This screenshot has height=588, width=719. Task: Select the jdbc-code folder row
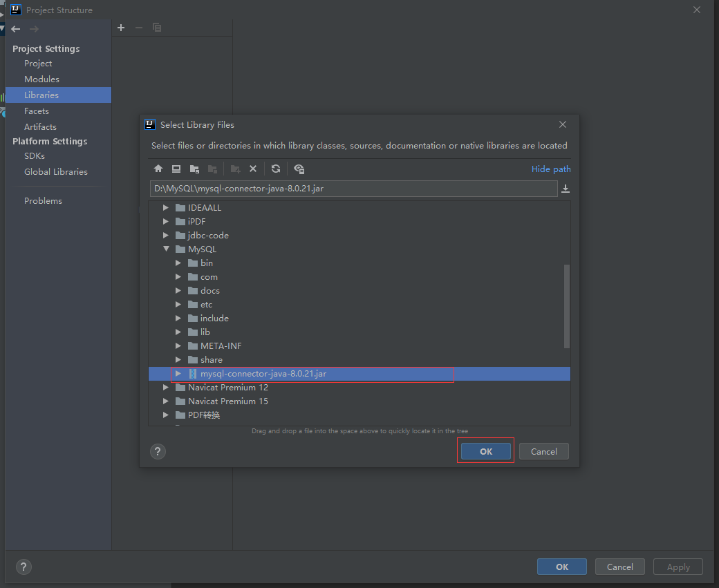pos(359,235)
